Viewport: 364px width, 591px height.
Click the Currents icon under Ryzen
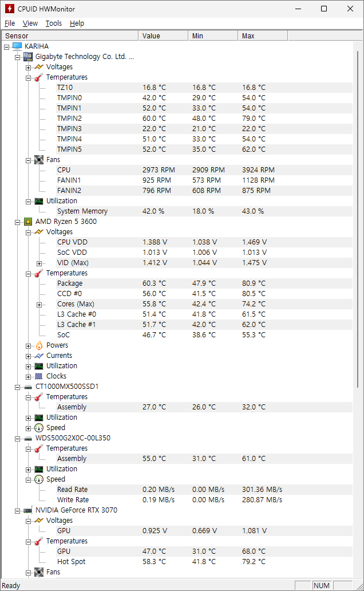coord(39,356)
